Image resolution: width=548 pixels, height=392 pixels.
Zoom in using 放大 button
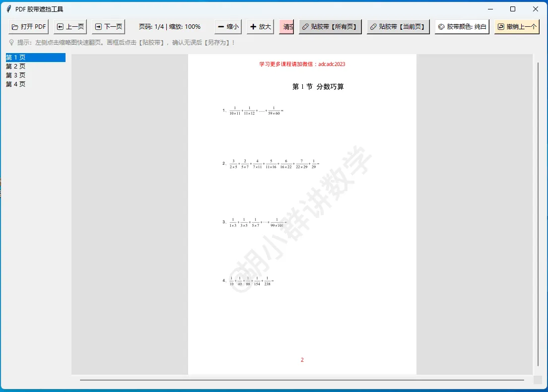(x=261, y=27)
